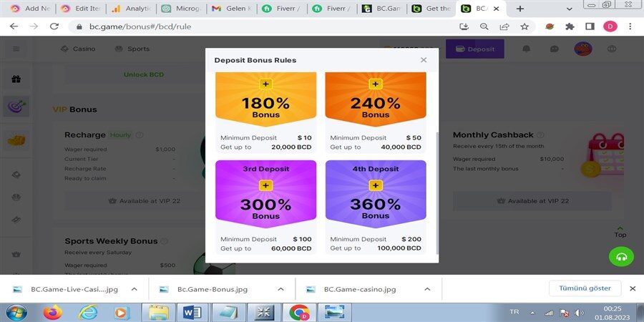Select the 240% Bonus card

pyautogui.click(x=376, y=112)
